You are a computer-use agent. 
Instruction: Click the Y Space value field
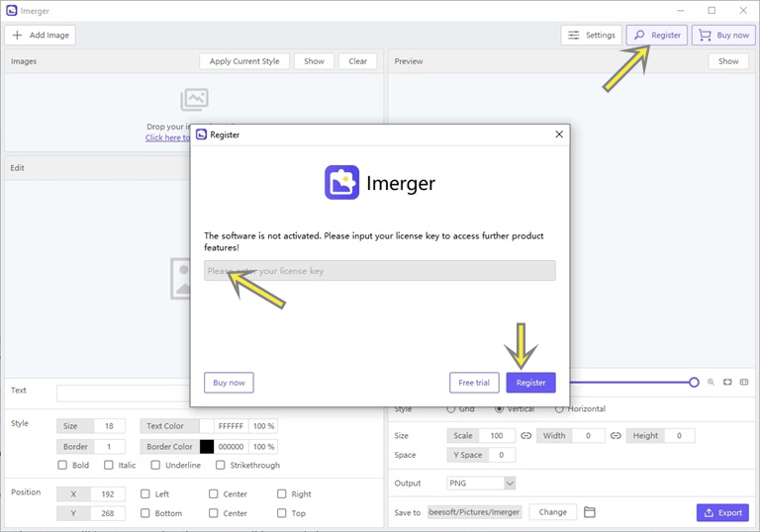502,455
